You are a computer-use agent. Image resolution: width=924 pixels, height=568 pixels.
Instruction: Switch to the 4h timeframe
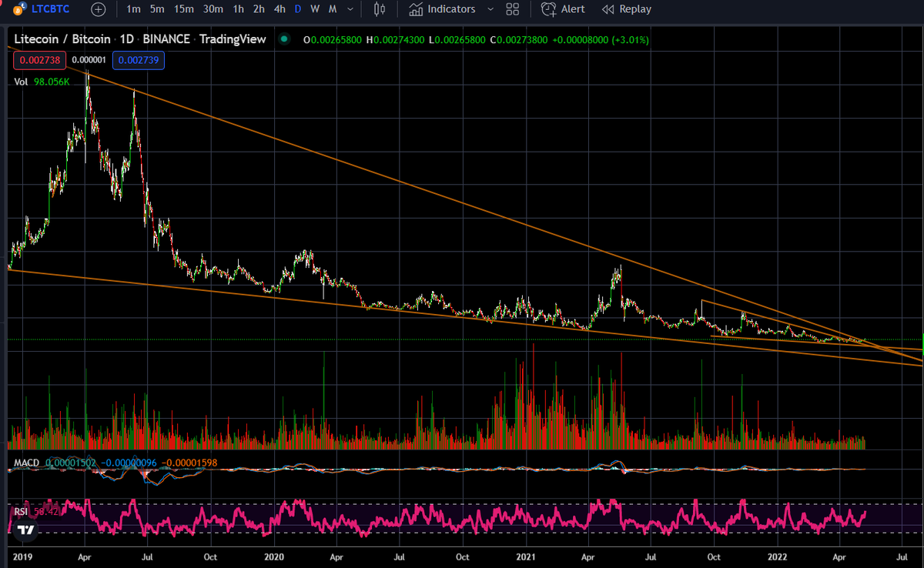point(280,9)
